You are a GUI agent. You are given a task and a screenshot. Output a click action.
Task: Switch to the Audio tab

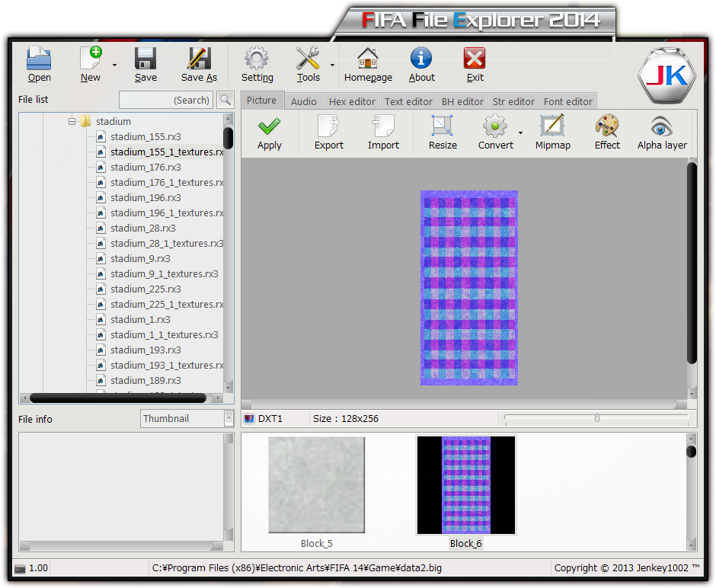pos(304,101)
